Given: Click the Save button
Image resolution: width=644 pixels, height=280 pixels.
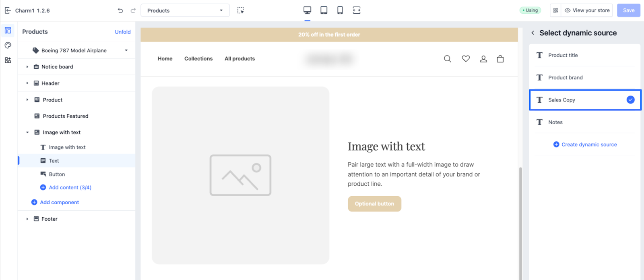Looking at the screenshot, I should coord(628,10).
